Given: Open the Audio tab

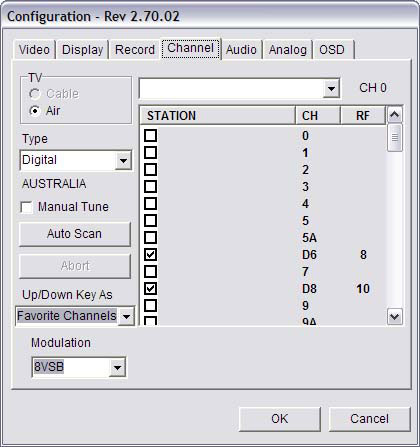Looking at the screenshot, I should 241,50.
